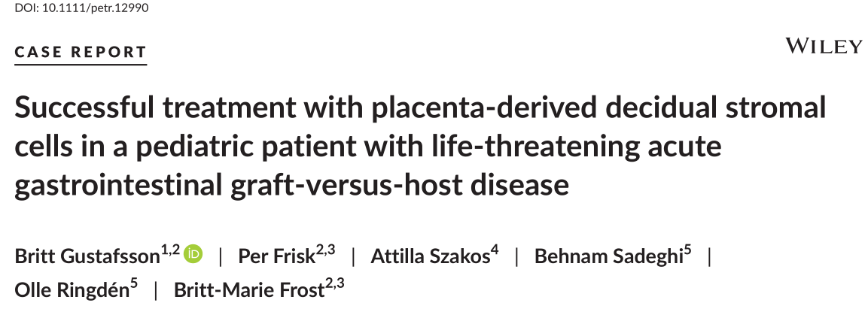
Task: Click author name Britt-Marie Frost
Action: 249,289
